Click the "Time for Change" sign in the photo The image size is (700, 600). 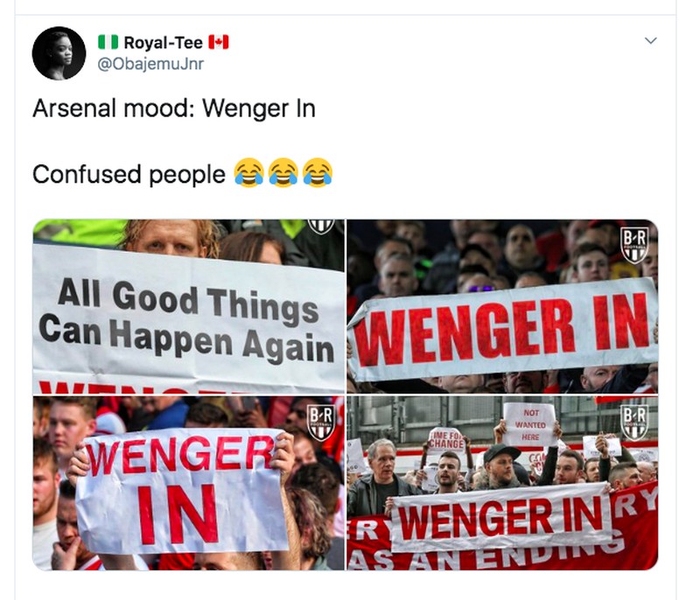tap(446, 438)
